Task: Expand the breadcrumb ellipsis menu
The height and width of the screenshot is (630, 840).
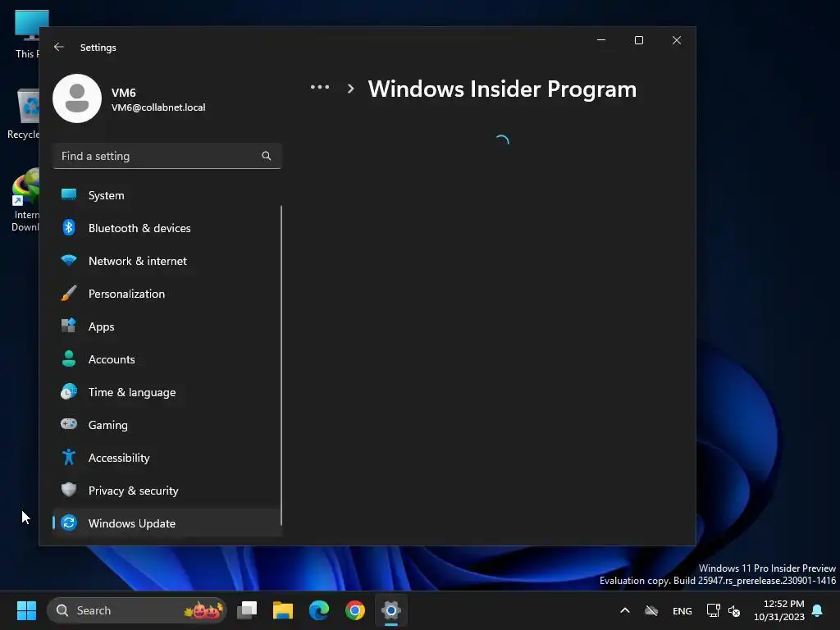Action: 320,87
